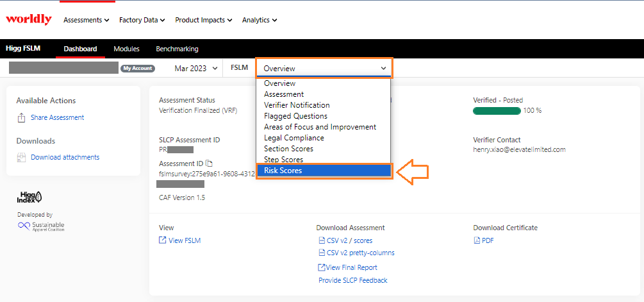
Task: Click the Higg Index logo
Action: (29, 197)
